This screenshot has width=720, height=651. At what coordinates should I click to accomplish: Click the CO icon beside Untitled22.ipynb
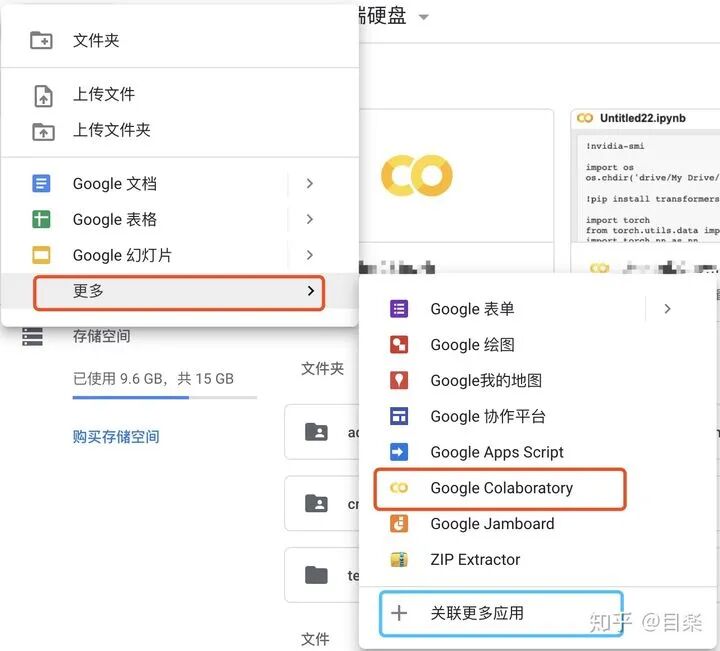[x=585, y=118]
